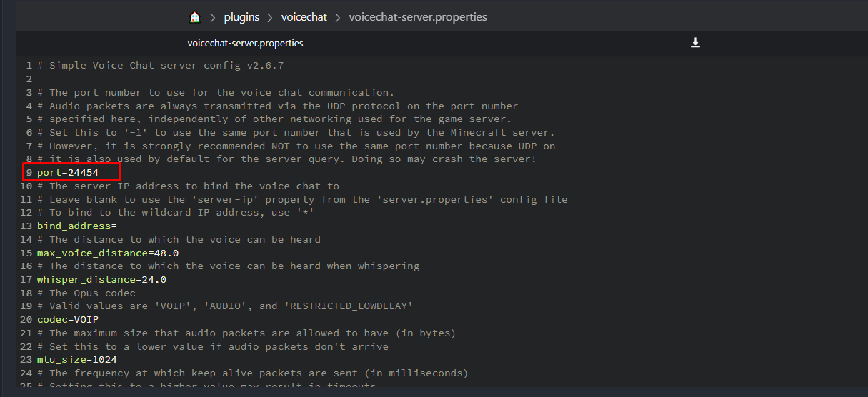
Task: Click the whisper_distance=24.0 setting line
Action: click(101, 279)
